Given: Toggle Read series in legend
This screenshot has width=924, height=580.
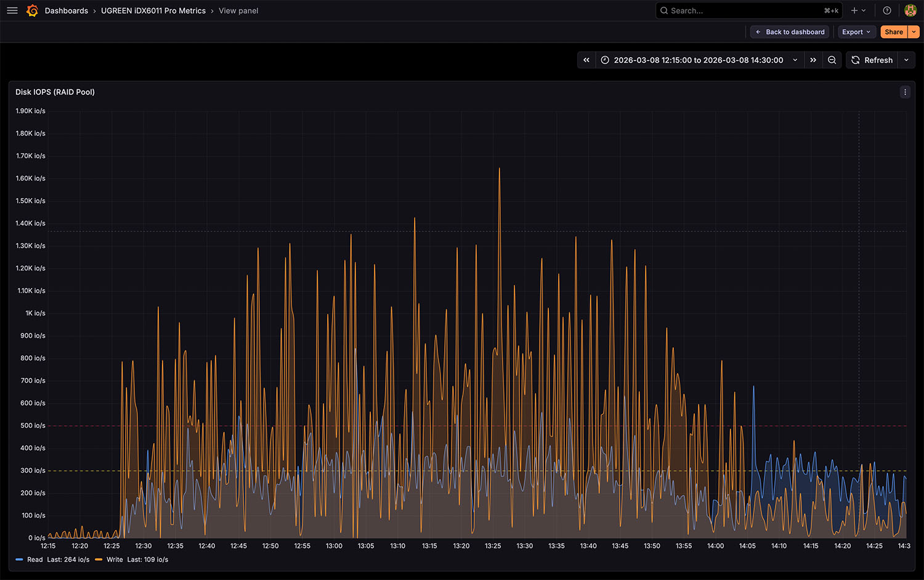Looking at the screenshot, I should pyautogui.click(x=35, y=560).
